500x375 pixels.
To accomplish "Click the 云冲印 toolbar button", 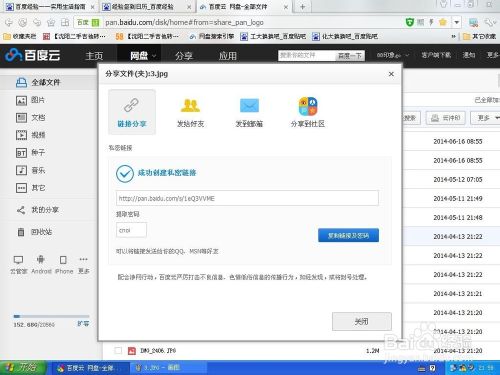I will pyautogui.click(x=446, y=118).
